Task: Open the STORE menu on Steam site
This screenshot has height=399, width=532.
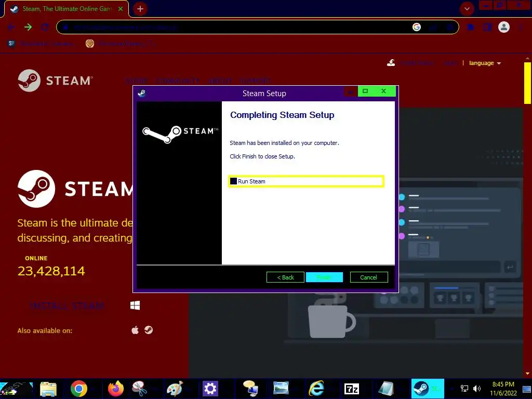Action: pyautogui.click(x=137, y=81)
